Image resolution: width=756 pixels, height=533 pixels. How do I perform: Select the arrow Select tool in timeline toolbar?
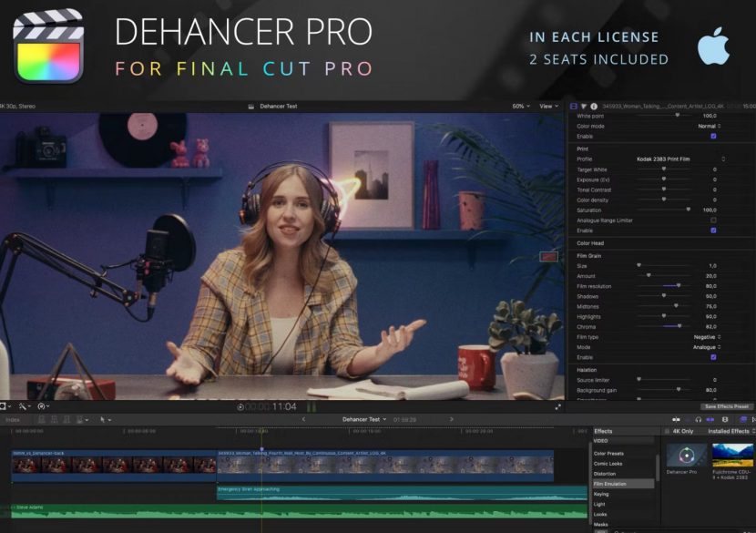point(103,419)
